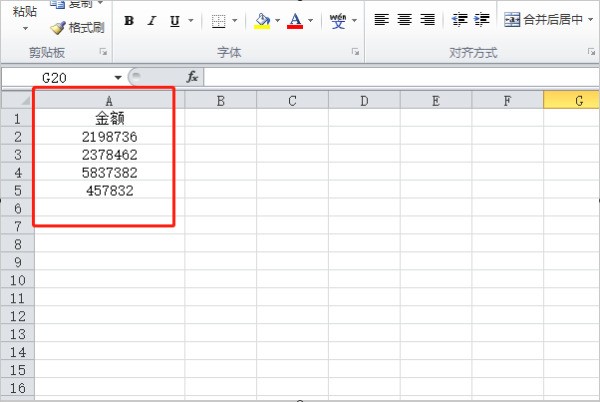Viewport: 600px width, 402px height.
Task: Toggle underline formatting
Action: tap(175, 20)
